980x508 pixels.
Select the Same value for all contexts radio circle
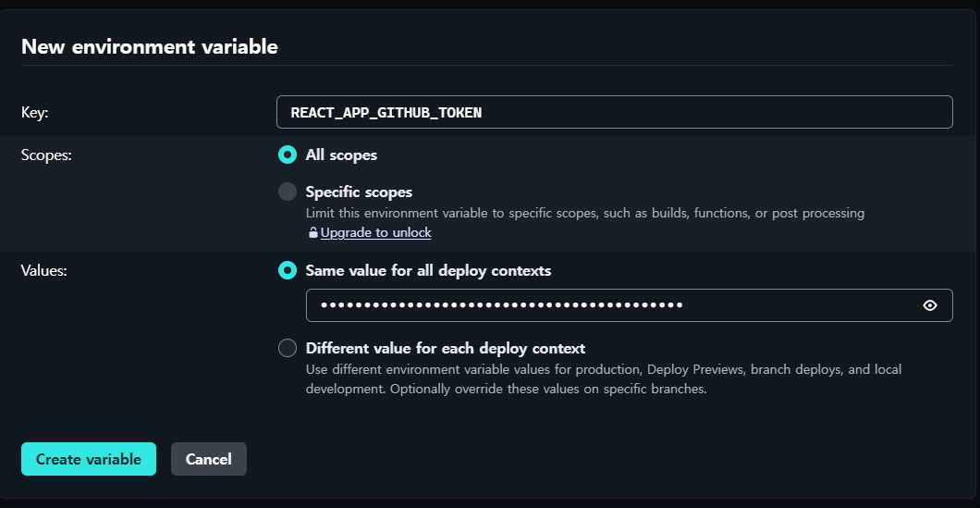(288, 271)
